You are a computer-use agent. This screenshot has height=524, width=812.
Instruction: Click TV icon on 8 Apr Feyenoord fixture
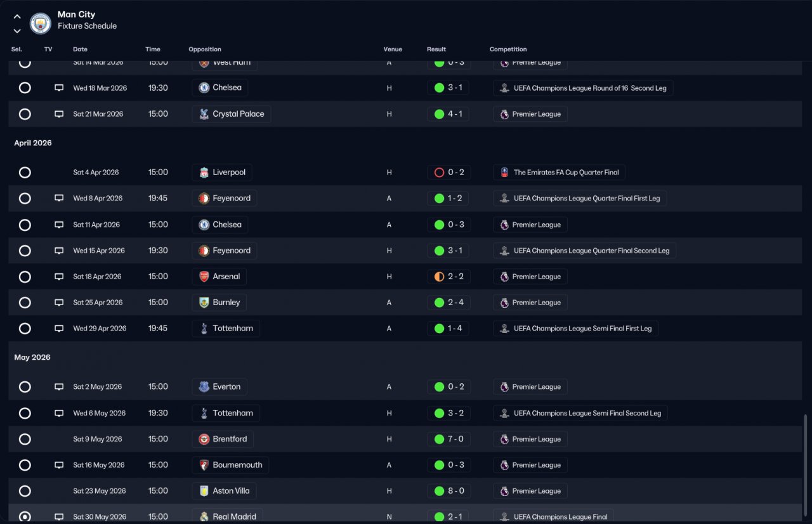tap(59, 199)
